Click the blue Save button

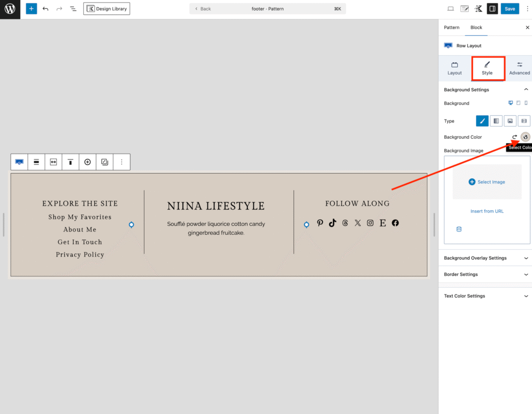pyautogui.click(x=510, y=9)
